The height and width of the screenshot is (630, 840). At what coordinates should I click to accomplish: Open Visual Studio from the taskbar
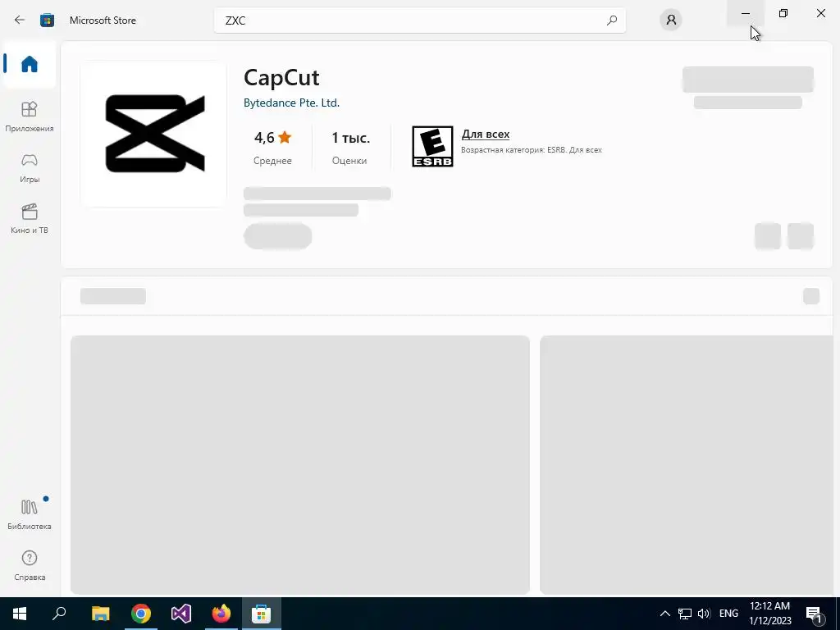[181, 614]
